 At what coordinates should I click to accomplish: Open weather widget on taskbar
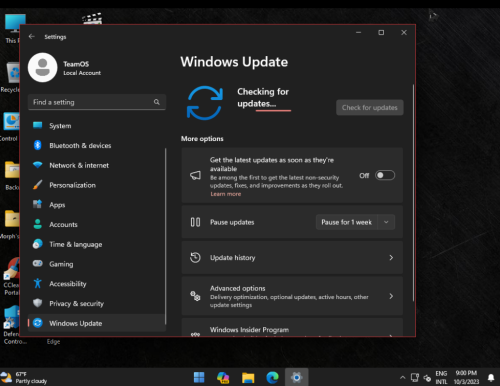point(24,377)
